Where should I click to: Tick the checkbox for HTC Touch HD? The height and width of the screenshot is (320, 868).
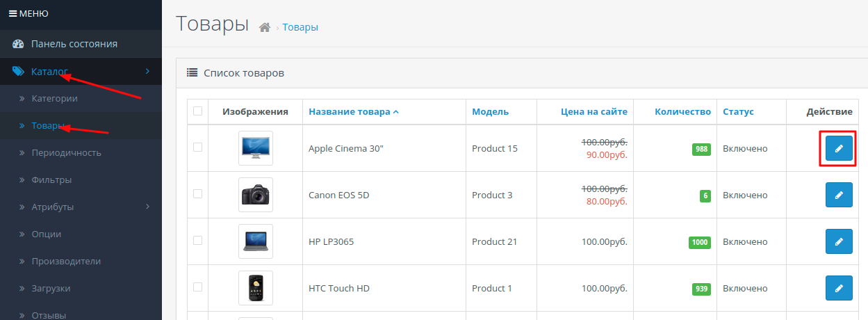point(198,287)
